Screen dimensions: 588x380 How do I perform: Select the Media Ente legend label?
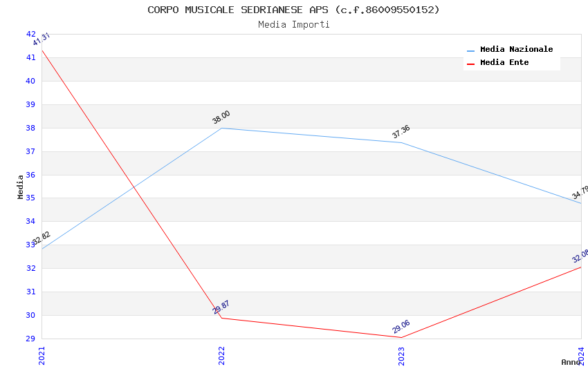(x=504, y=63)
